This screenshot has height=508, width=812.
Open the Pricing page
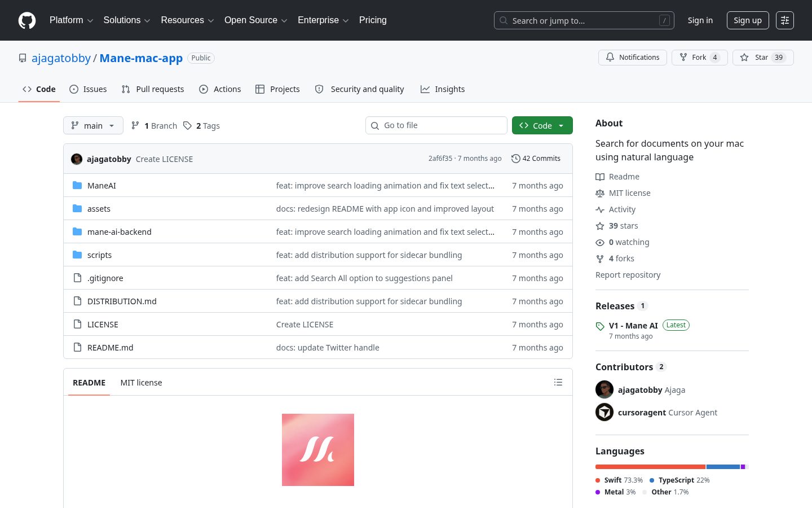(373, 20)
